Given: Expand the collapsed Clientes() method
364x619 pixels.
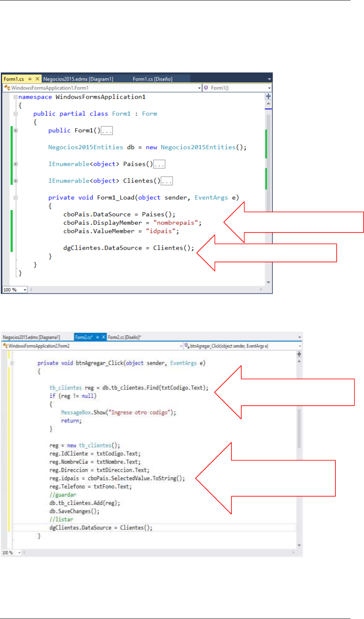Looking at the screenshot, I should [x=16, y=181].
